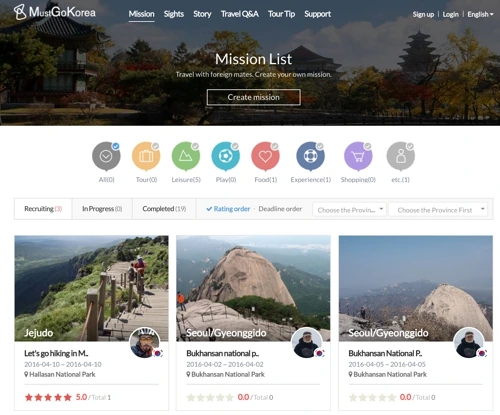This screenshot has height=415, width=500.
Task: Choose the Leisure mountain icon
Action: [x=186, y=156]
